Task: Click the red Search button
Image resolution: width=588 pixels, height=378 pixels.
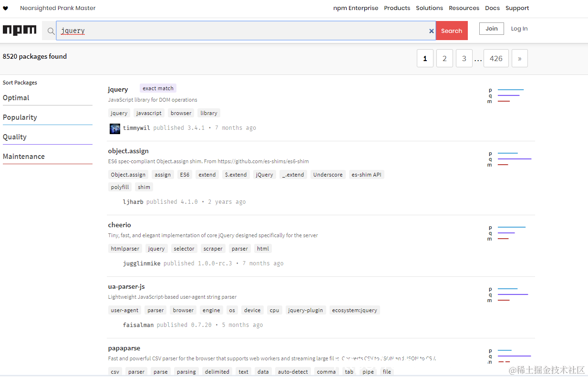Action: coord(452,31)
